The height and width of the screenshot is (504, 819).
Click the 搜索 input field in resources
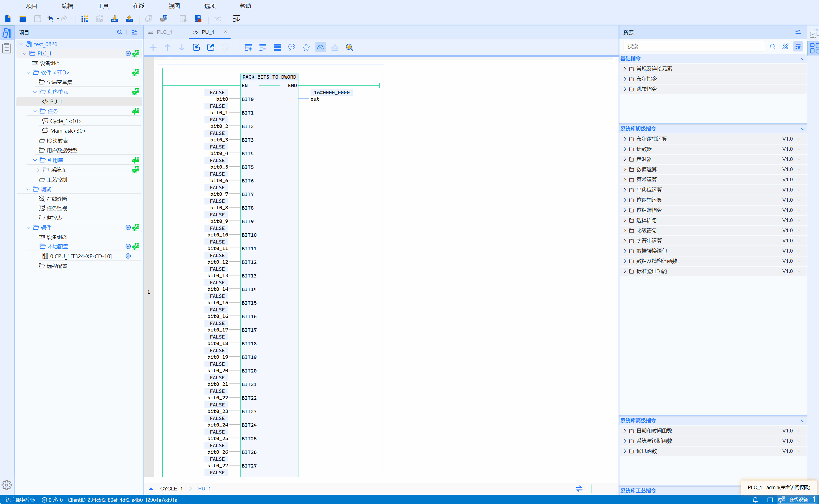[693, 46]
